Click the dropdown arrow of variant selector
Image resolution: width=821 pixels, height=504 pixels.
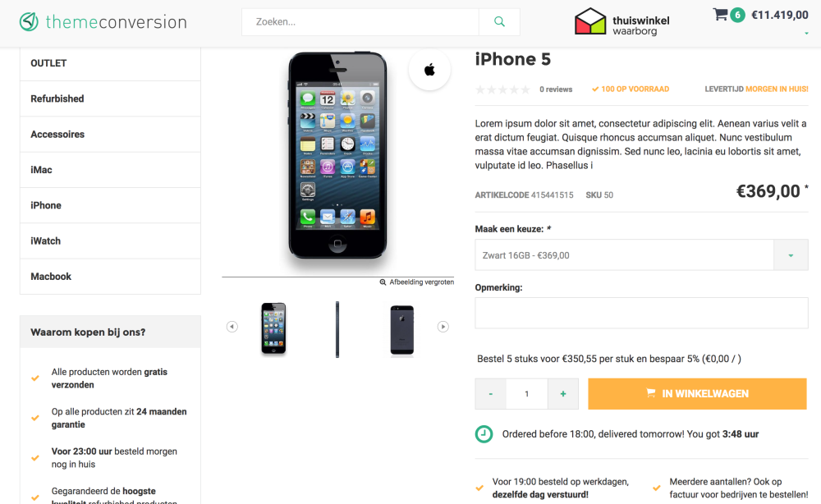point(791,255)
